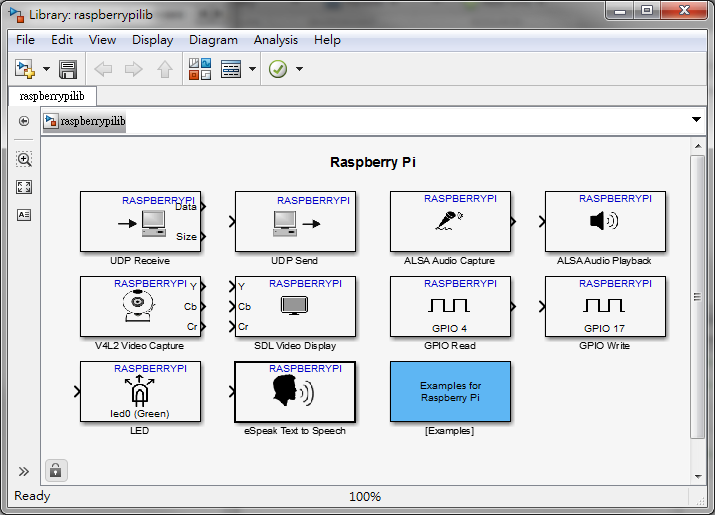Select the GPIO Write block

tap(605, 307)
